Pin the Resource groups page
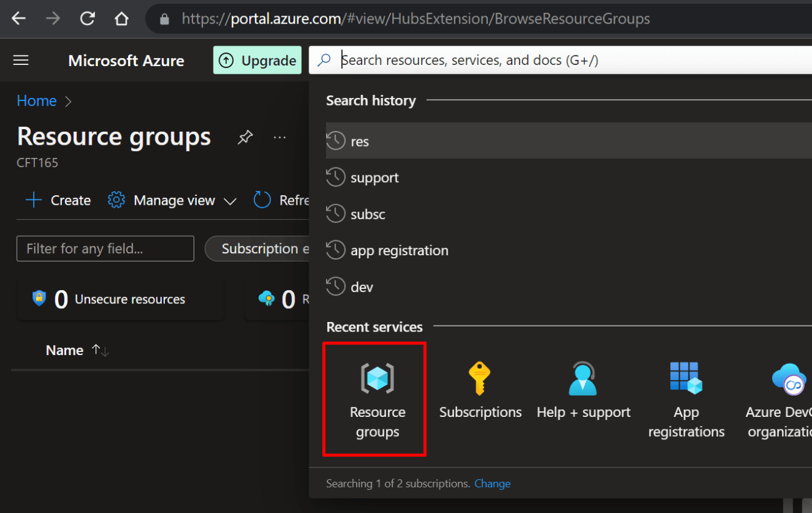Viewport: 812px width, 513px height. click(245, 137)
